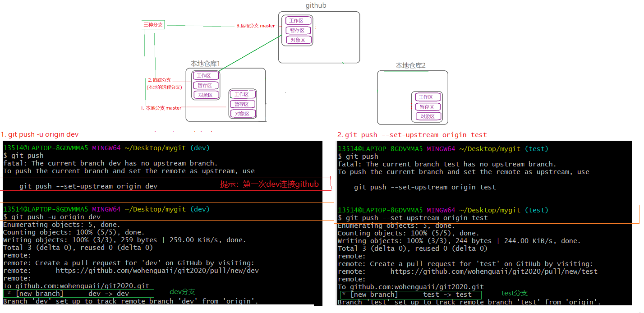Click the 1. 本地分支 master label
The image size is (644, 313).
161,108
